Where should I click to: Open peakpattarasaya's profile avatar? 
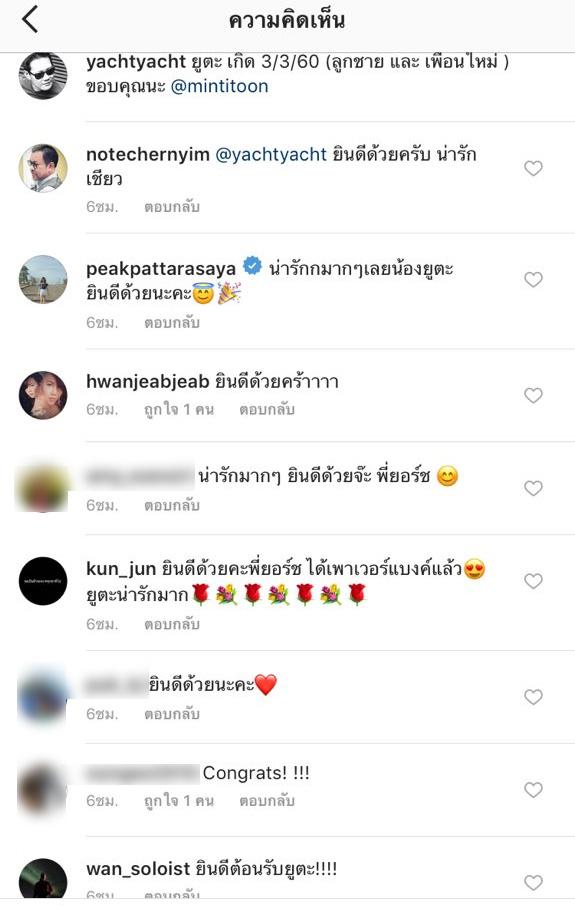point(43,279)
